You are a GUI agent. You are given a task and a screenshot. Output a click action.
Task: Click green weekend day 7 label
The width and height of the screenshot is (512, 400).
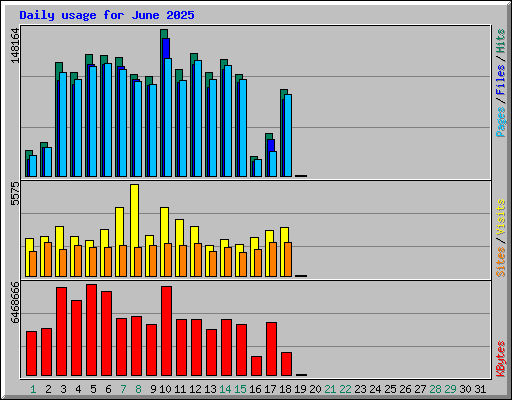tap(123, 389)
